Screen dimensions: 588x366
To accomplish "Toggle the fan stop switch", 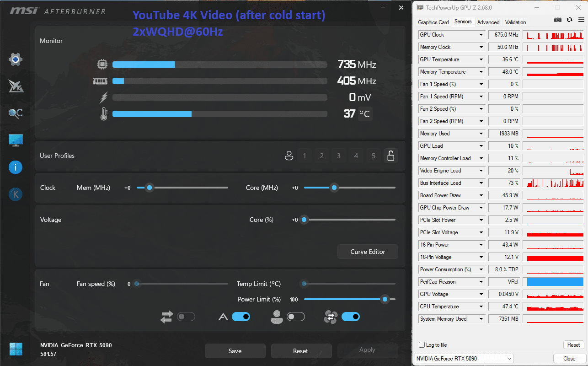I will [x=351, y=317].
